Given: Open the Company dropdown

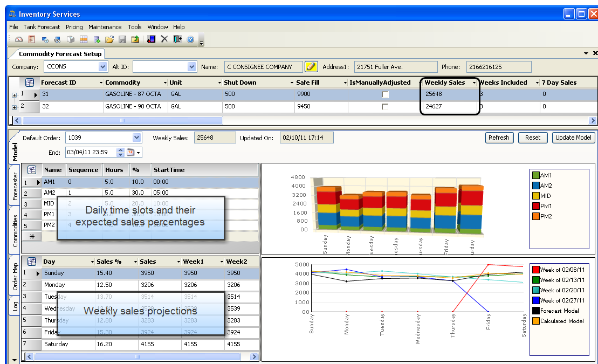Looking at the screenshot, I should click(x=103, y=67).
